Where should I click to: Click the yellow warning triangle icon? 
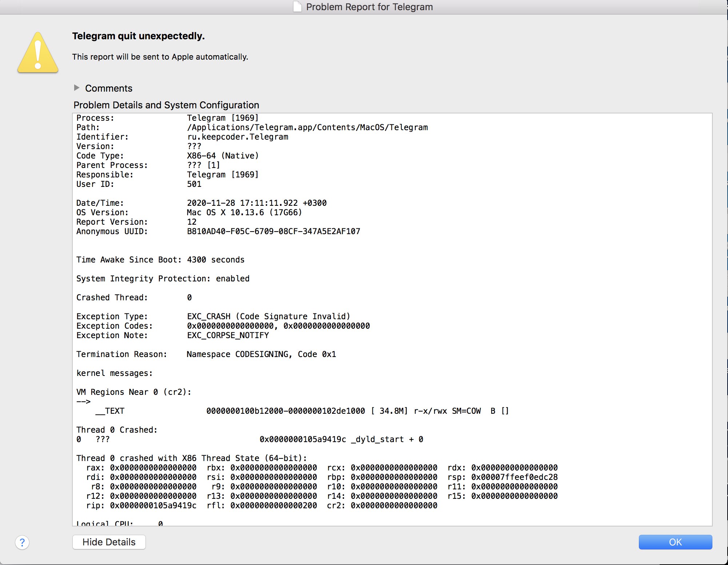38,53
